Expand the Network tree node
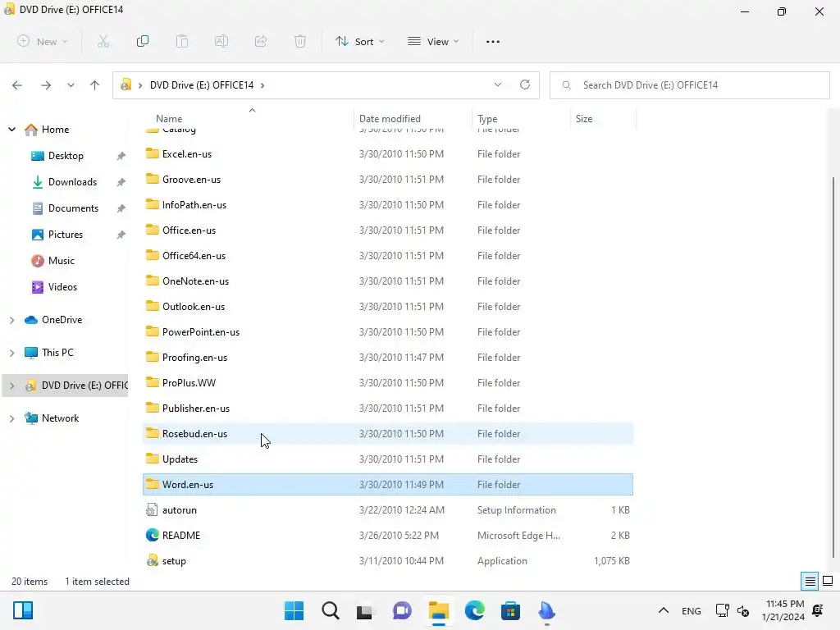Image resolution: width=840 pixels, height=630 pixels. point(11,418)
